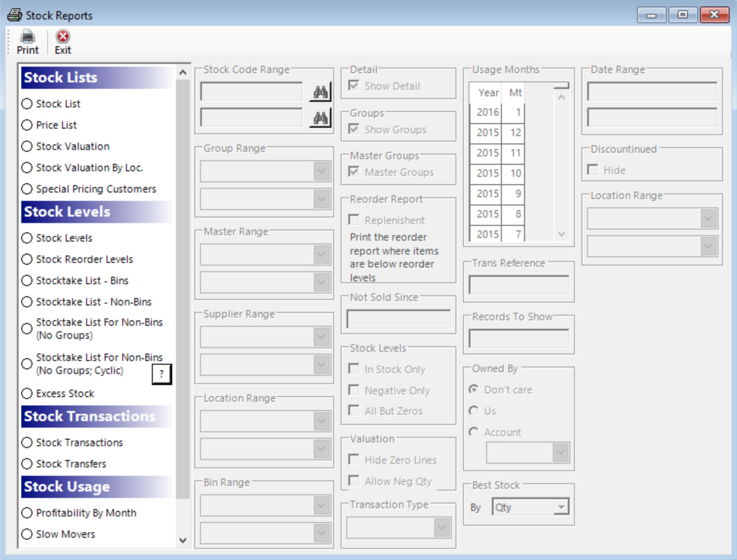Select the 2016 month 1 usage row

[497, 112]
